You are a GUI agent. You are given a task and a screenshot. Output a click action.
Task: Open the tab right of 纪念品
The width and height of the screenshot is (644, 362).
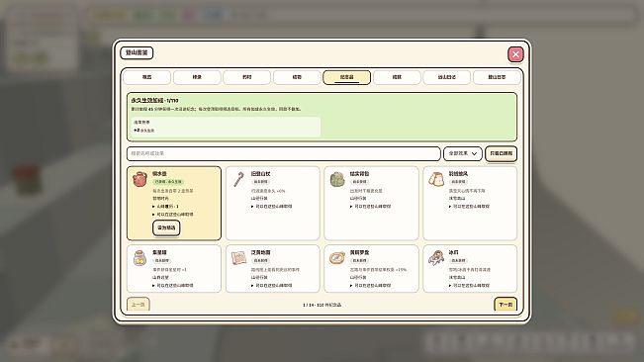(397, 77)
